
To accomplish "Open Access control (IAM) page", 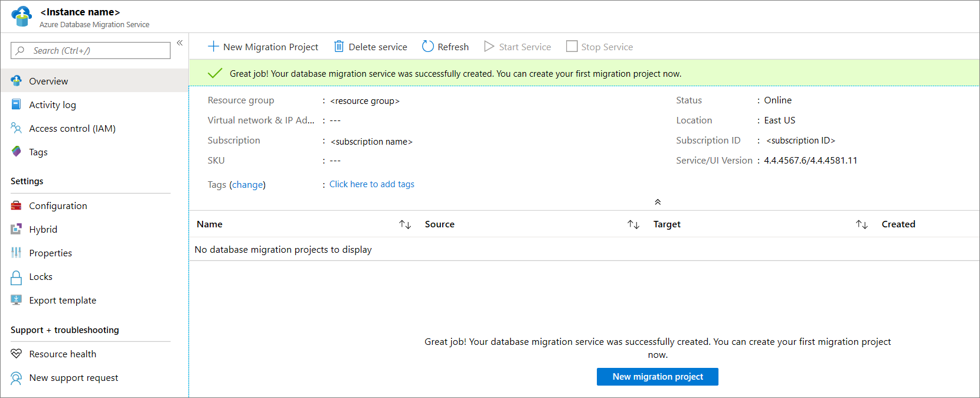I will pos(72,129).
